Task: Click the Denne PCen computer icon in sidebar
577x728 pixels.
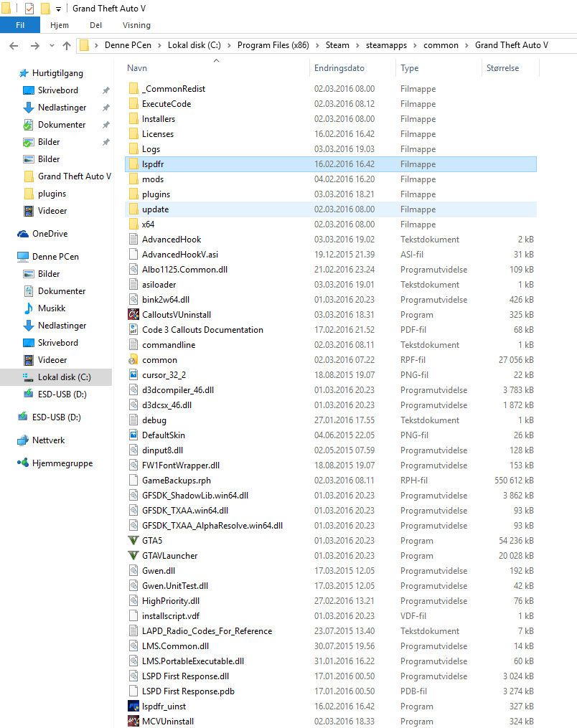Action: click(x=23, y=256)
